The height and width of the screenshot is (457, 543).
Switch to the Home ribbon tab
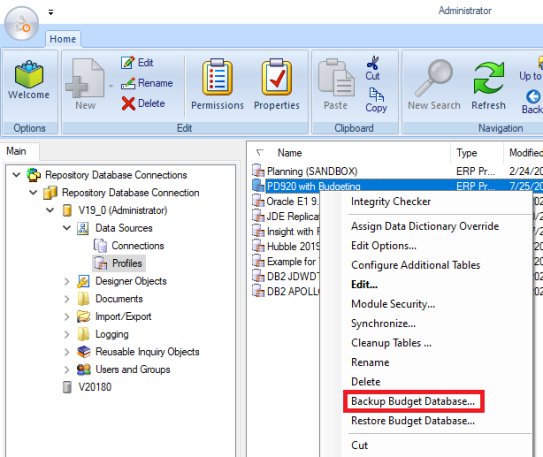[63, 39]
